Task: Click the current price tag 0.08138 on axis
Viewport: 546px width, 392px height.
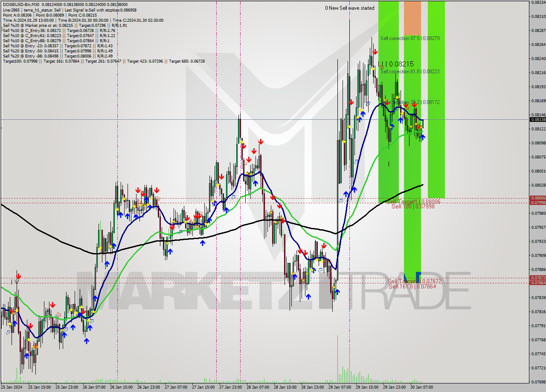Action: tap(537, 120)
